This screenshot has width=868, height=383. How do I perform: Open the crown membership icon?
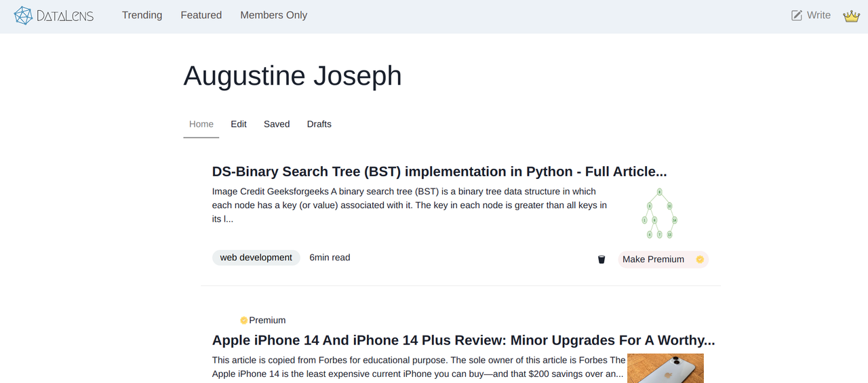click(x=851, y=16)
